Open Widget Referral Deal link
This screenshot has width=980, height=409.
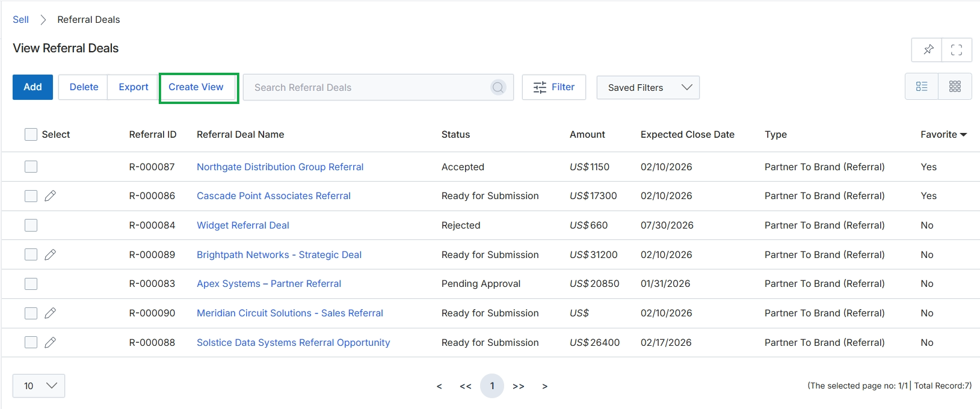pos(243,225)
